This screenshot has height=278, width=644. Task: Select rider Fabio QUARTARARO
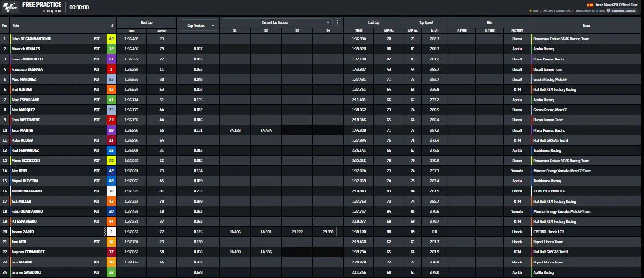coord(27,211)
